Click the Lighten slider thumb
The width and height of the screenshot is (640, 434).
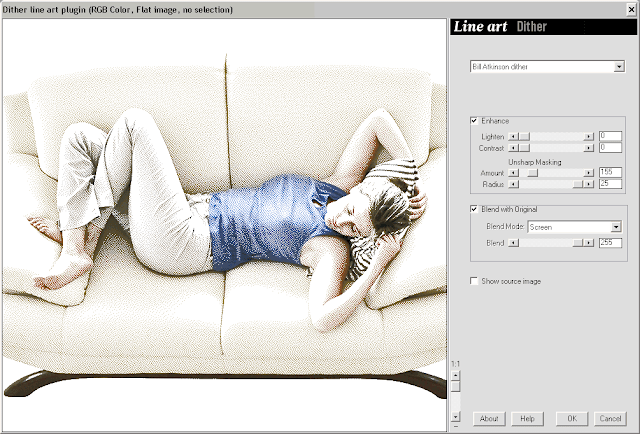coord(524,136)
